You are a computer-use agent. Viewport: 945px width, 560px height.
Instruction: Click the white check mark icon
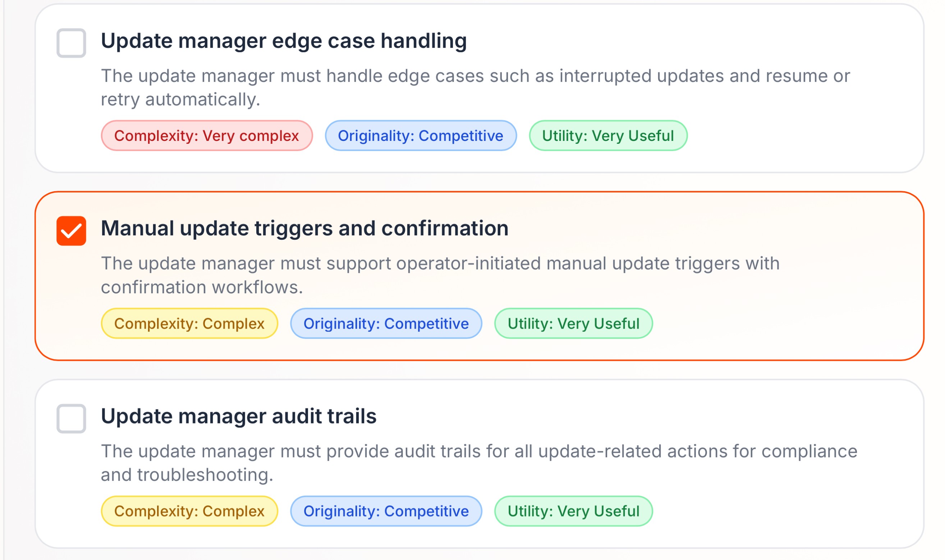(71, 231)
